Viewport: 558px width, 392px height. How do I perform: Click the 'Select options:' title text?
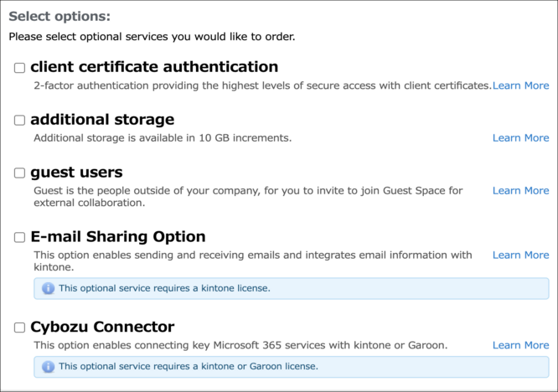pos(59,17)
